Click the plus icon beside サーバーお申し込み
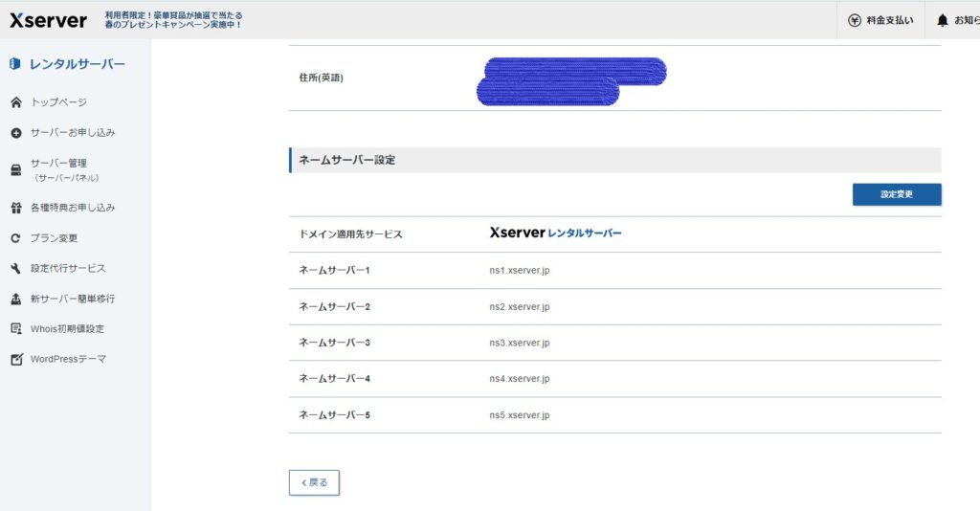 16,133
